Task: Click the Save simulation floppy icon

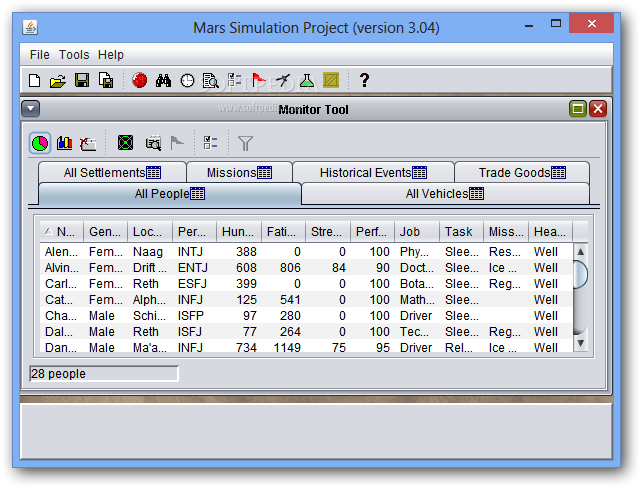Action: [x=82, y=80]
